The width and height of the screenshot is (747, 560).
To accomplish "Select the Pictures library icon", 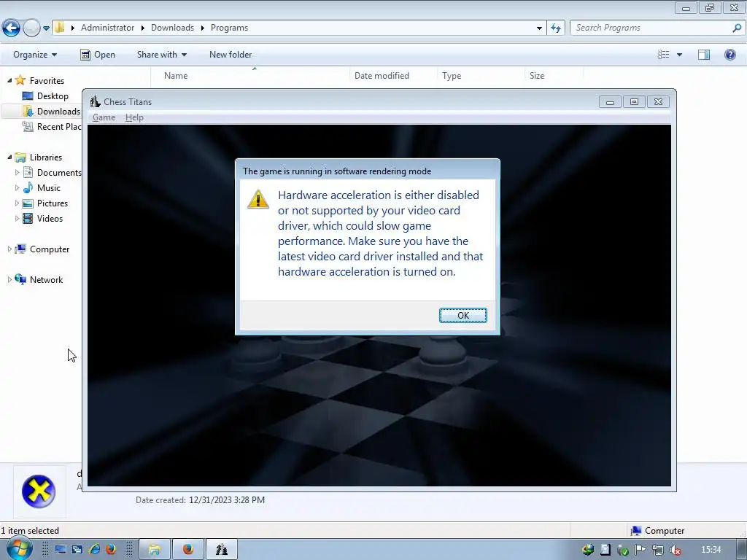I will [x=28, y=203].
